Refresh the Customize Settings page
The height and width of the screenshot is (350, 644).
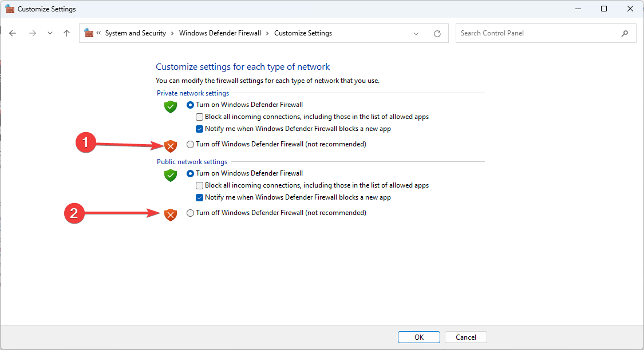(x=437, y=34)
